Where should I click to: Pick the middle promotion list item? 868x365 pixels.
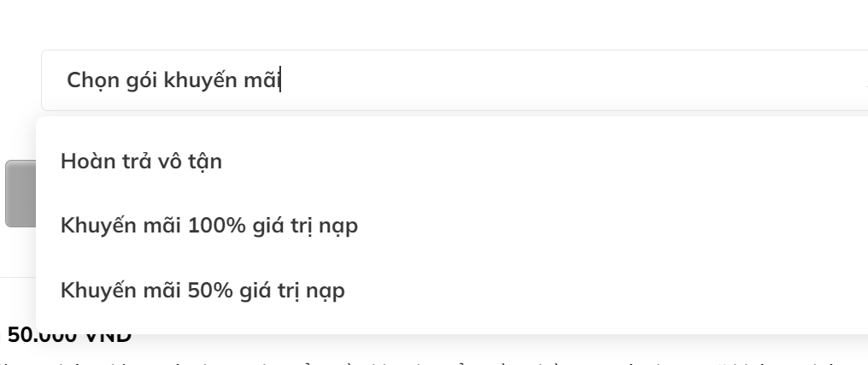pos(208,226)
